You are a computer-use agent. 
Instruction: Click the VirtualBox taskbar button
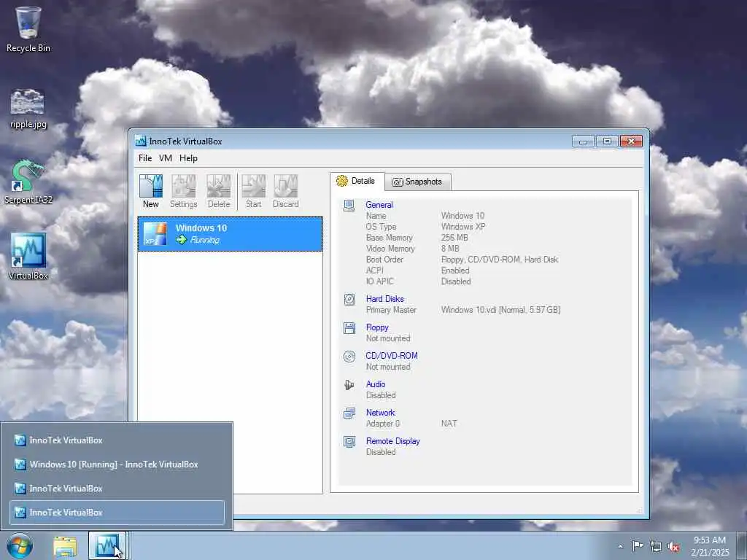108,545
